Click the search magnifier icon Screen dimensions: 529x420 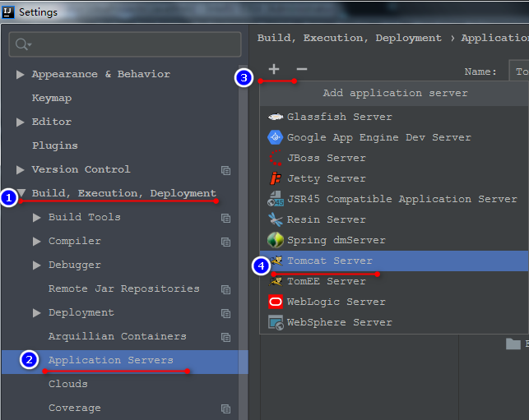pos(23,44)
